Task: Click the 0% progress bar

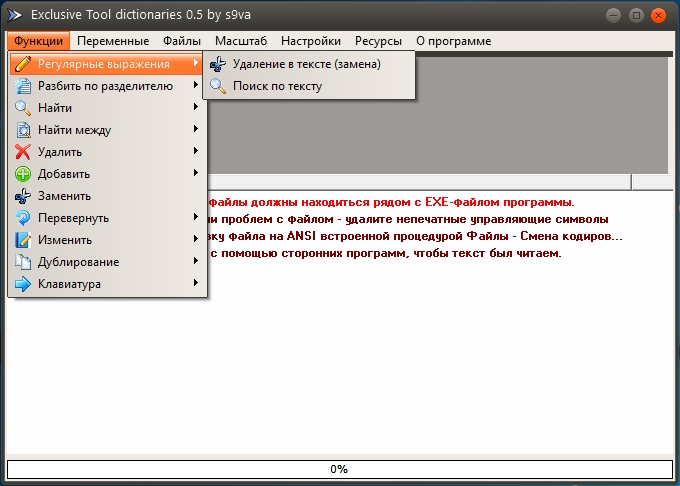Action: tap(339, 468)
